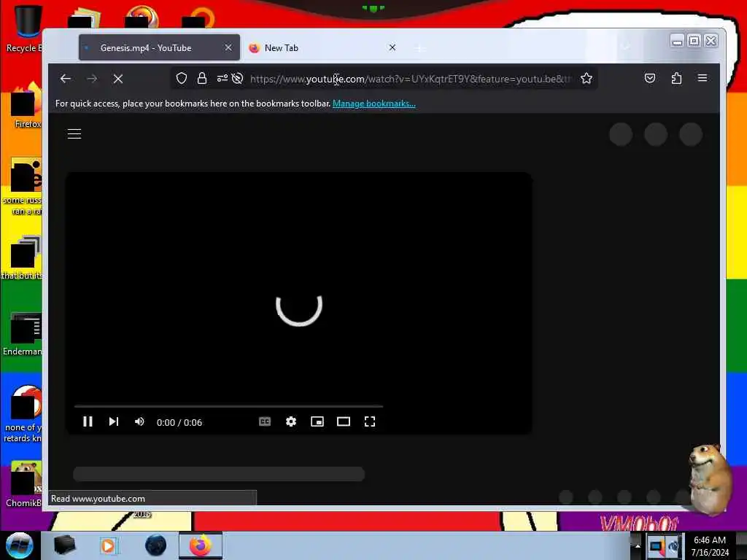This screenshot has width=747, height=560.
Task: Enter full screen video mode
Action: click(x=370, y=421)
